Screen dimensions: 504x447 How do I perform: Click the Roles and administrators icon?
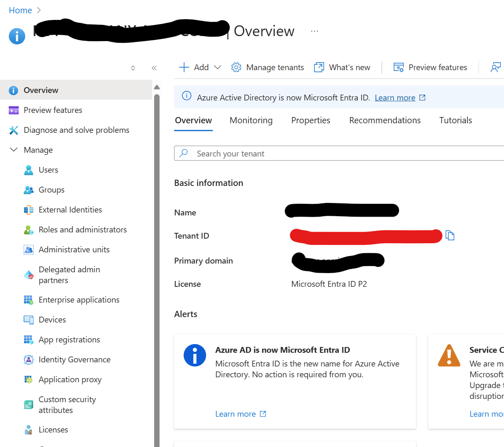[x=28, y=230]
